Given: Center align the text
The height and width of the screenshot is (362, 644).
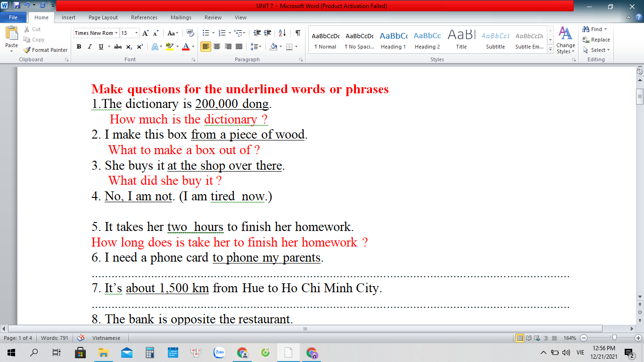Looking at the screenshot, I should pyautogui.click(x=217, y=47).
